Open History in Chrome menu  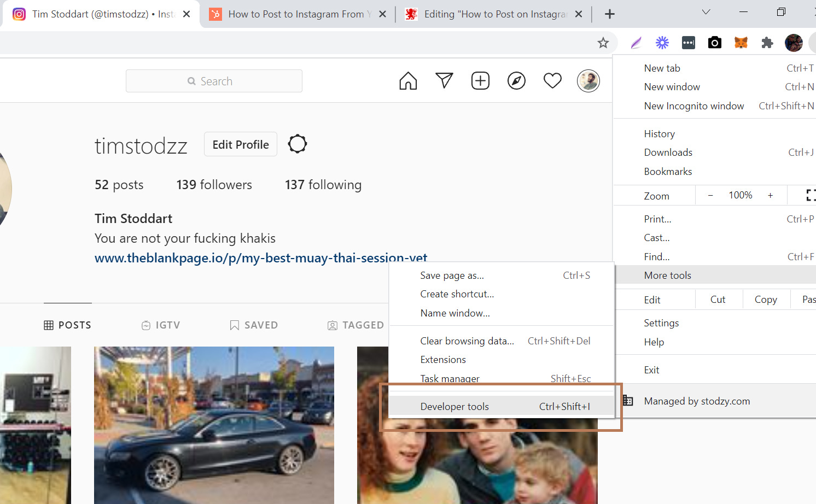pos(715,134)
